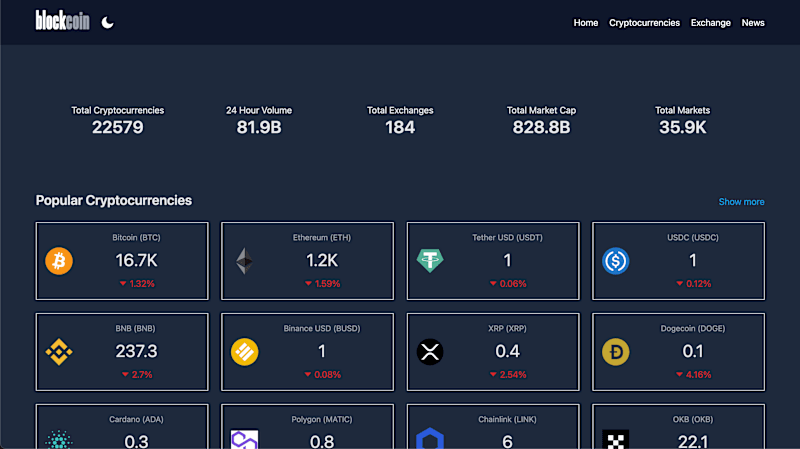This screenshot has width=800, height=449.
Task: Click Ethereum change 1.59%
Action: coord(328,284)
